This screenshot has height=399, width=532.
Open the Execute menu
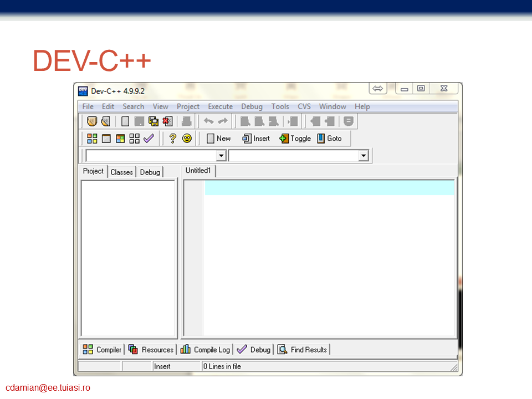click(220, 106)
